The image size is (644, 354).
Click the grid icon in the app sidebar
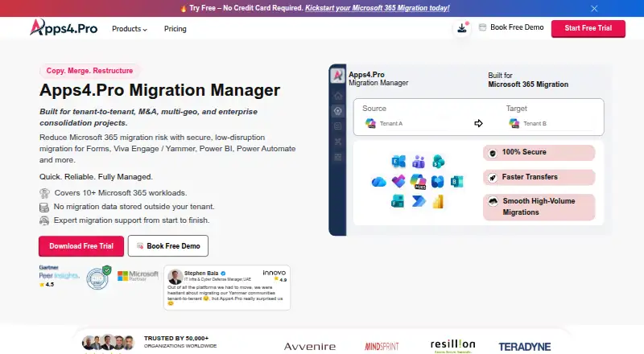tap(337, 157)
